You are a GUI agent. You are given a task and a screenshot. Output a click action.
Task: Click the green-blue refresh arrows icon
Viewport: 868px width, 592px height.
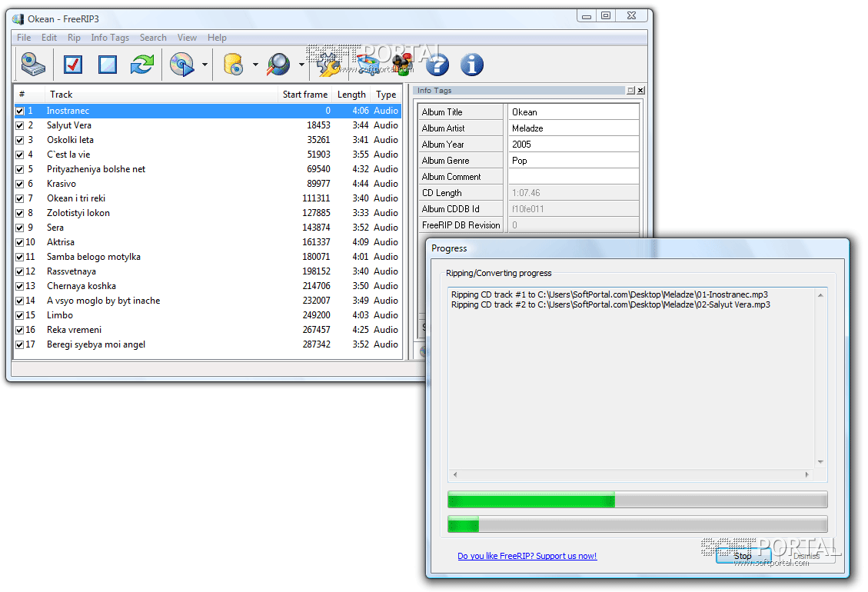pos(142,65)
